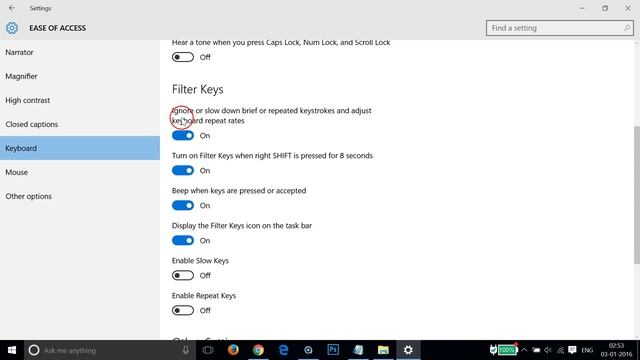Go back using the arrow in title bar
Screen dimensions: 640x360
coord(12,8)
